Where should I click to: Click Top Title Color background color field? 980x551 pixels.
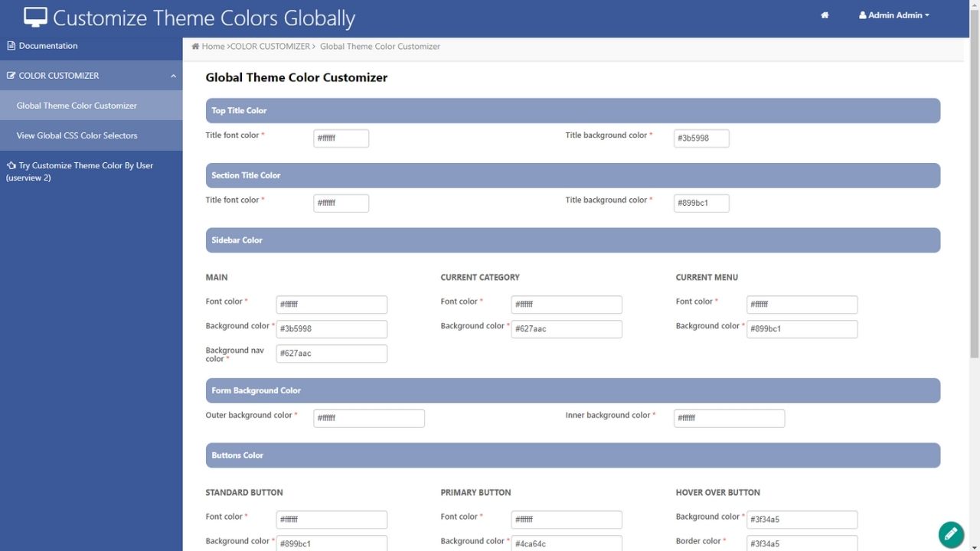701,139
